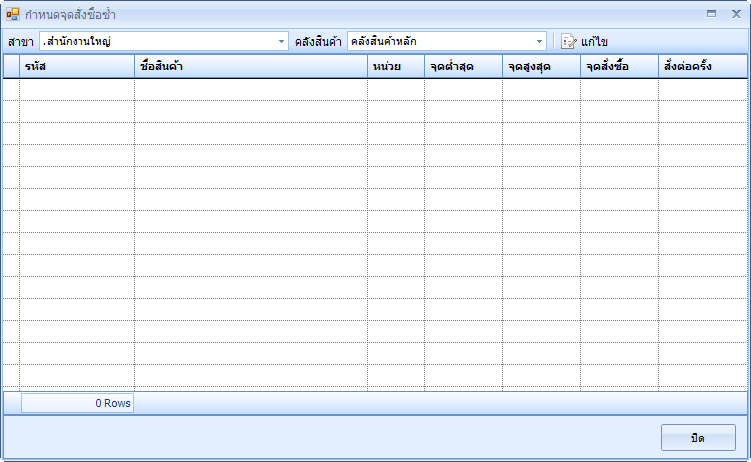This screenshot has height=462, width=751.
Task: Expand the สาขา dropdown arrow
Action: point(281,42)
